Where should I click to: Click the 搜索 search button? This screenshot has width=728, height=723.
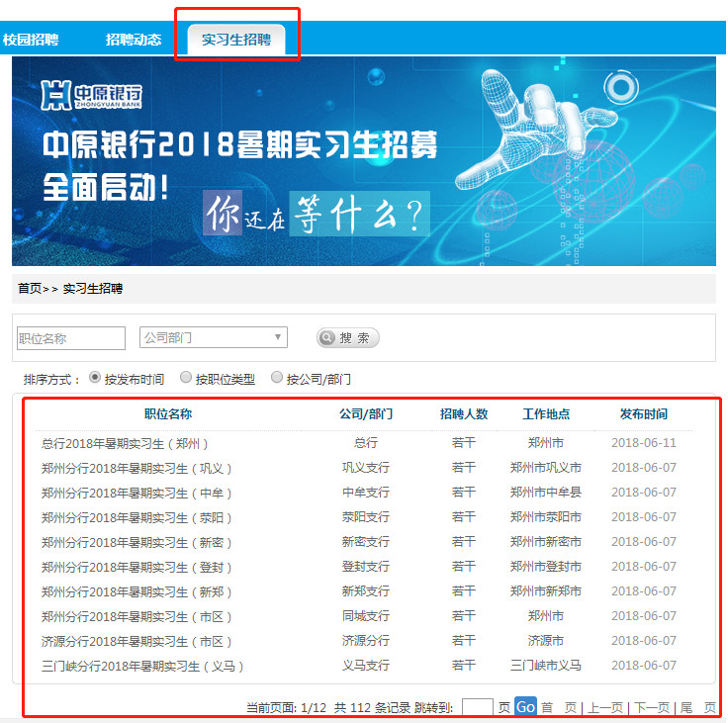pos(348,338)
